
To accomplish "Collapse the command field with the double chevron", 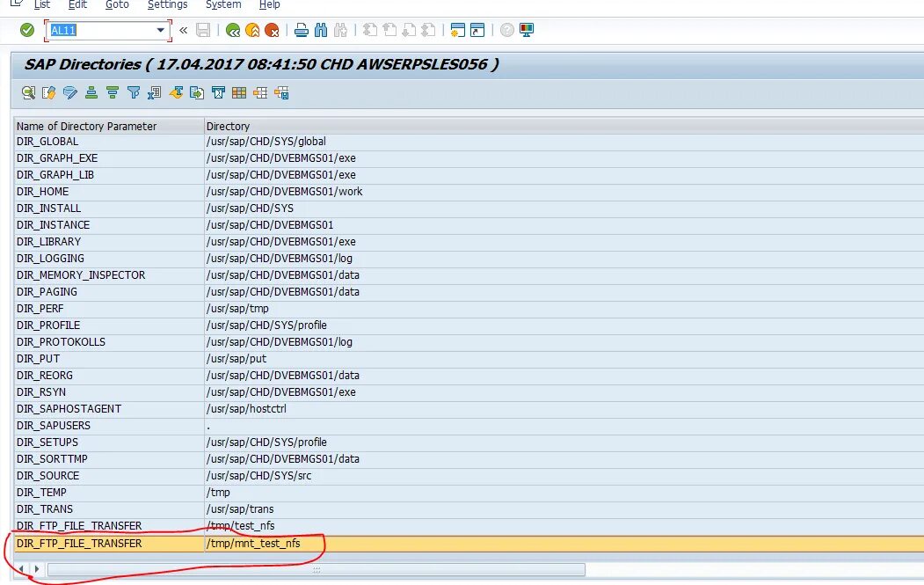I will pos(183,30).
